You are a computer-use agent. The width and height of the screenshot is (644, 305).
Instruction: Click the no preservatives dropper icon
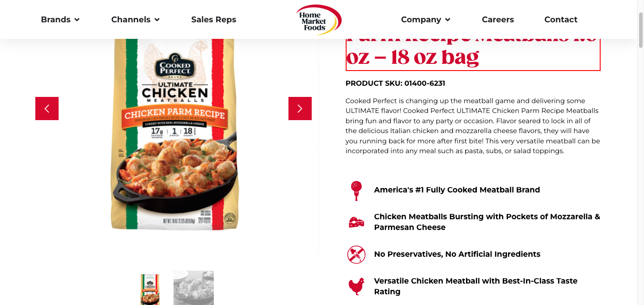point(356,254)
